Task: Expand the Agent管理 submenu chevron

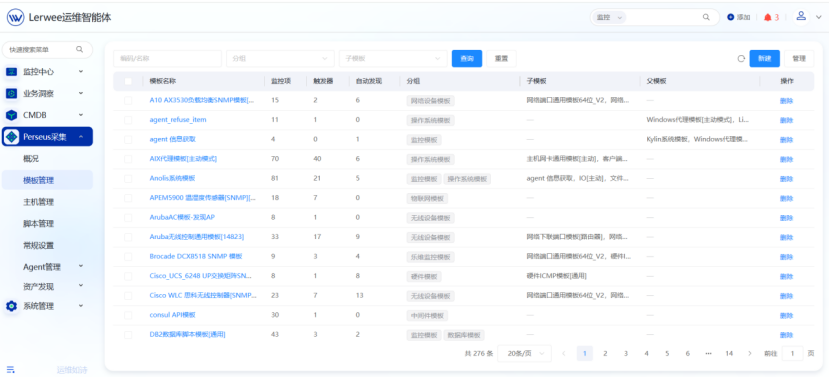Action: [x=81, y=266]
